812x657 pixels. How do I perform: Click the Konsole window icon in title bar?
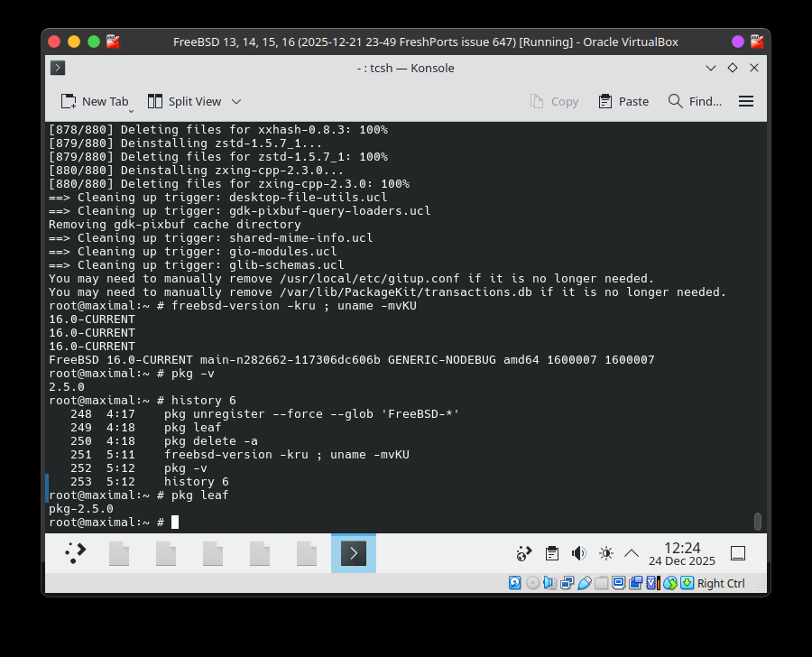point(57,68)
